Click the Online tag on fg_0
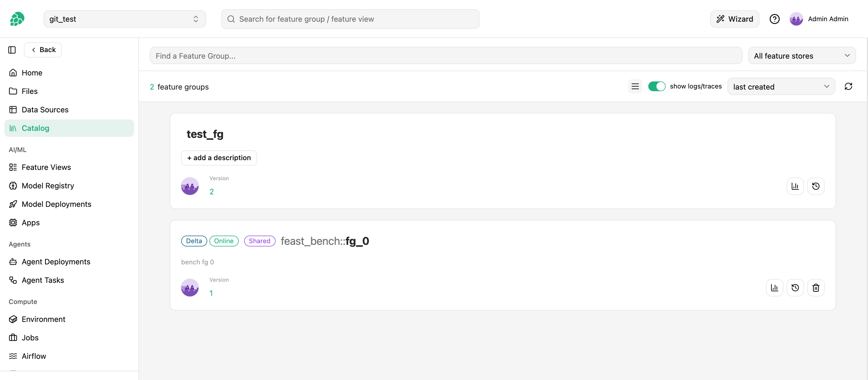This screenshot has width=868, height=380. click(224, 241)
